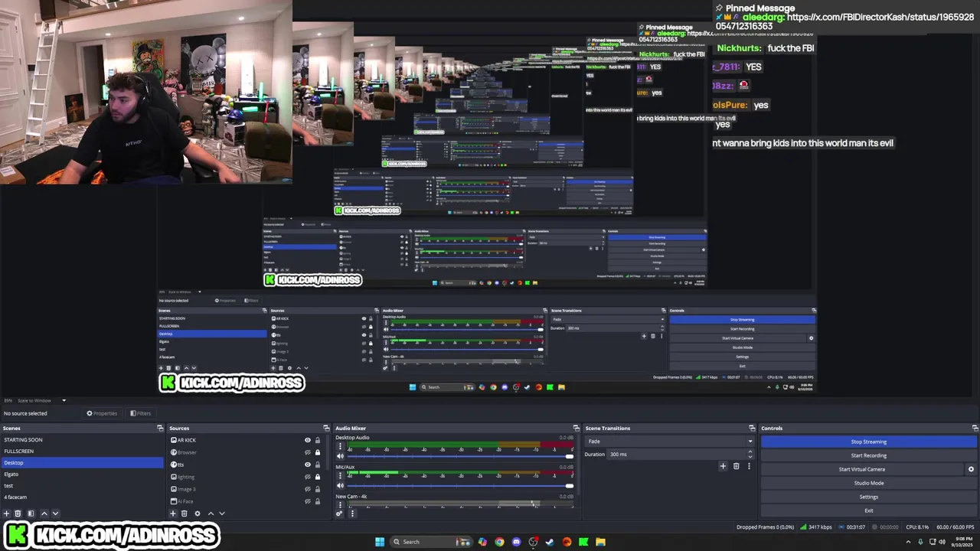This screenshot has width=980, height=551.
Task: Open scene transition three-dot properties
Action: [749, 466]
